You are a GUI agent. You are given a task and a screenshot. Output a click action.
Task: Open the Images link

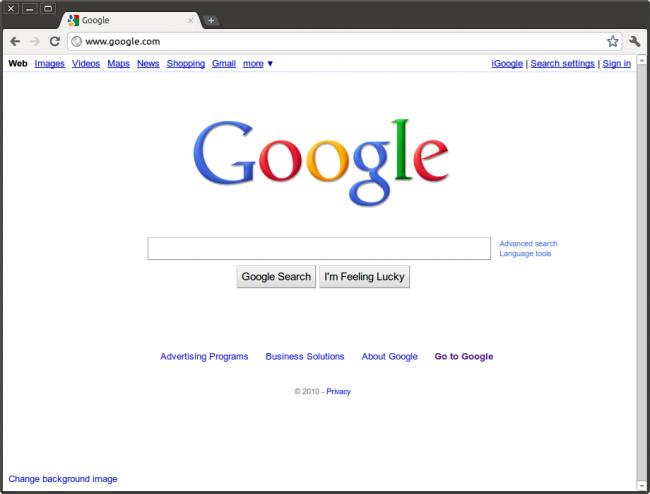point(49,63)
